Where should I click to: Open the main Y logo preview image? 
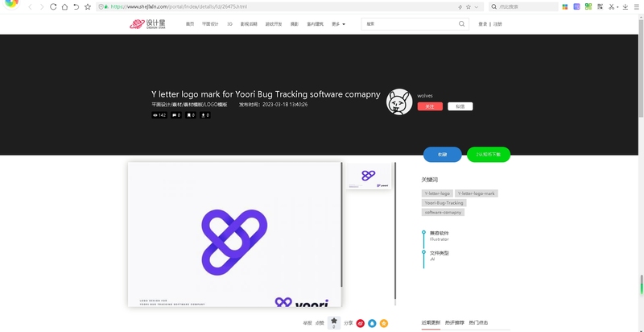coord(234,234)
